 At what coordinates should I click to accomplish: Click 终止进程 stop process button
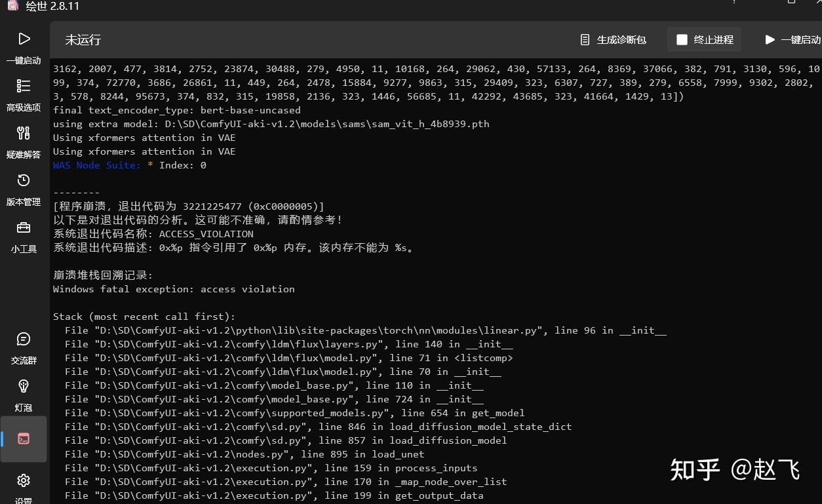[705, 39]
